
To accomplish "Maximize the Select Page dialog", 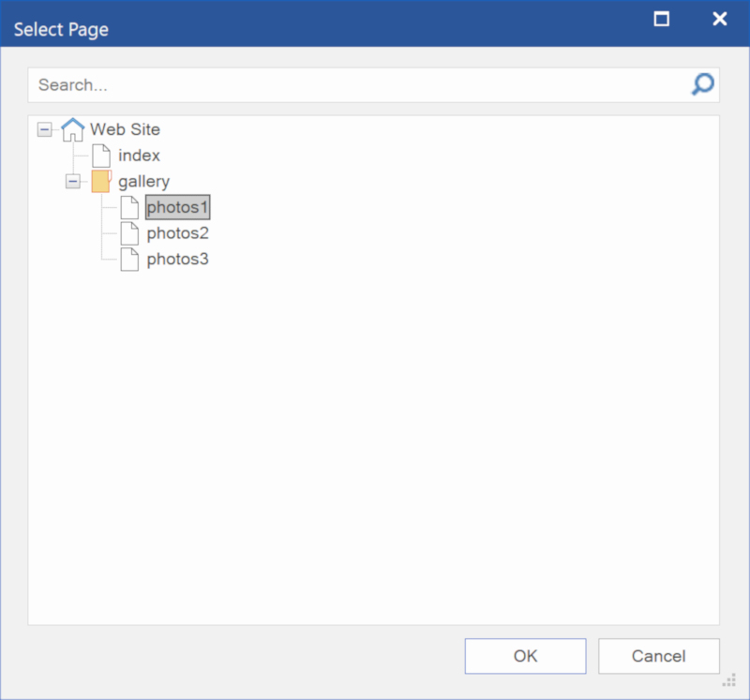I will 662,19.
